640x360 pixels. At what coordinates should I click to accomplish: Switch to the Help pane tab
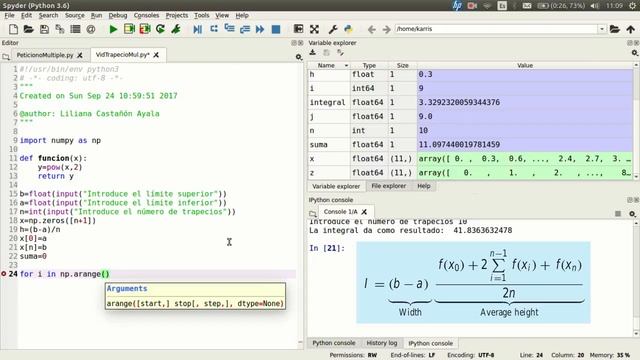pos(424,186)
